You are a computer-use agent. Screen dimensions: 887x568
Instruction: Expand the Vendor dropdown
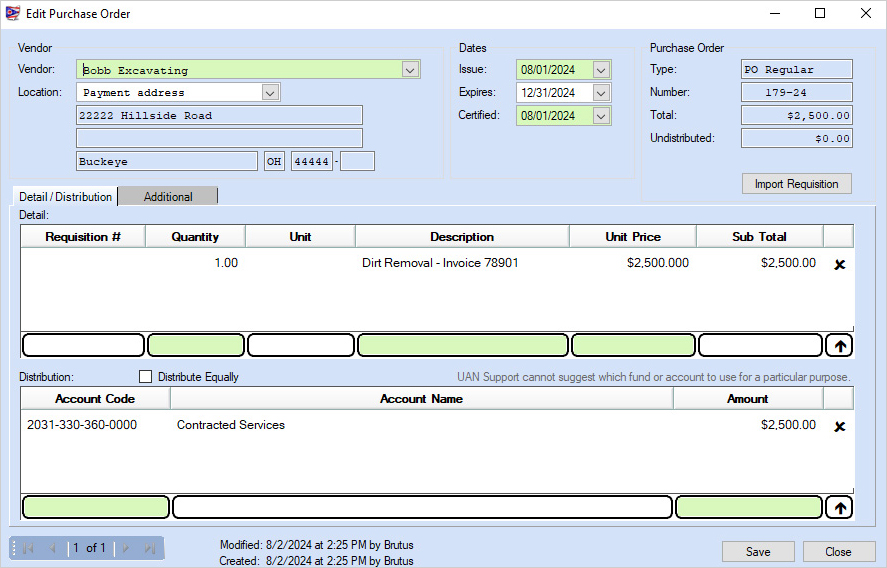(410, 70)
